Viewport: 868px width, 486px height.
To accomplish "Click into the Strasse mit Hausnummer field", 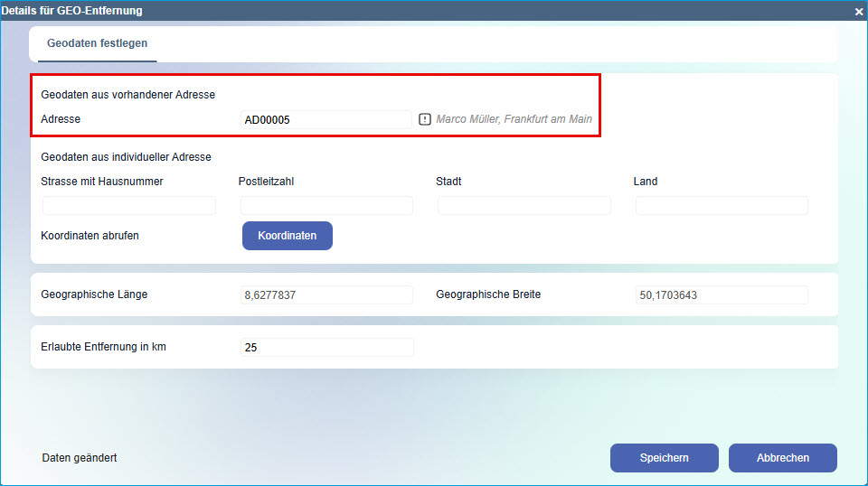I will 129,206.
